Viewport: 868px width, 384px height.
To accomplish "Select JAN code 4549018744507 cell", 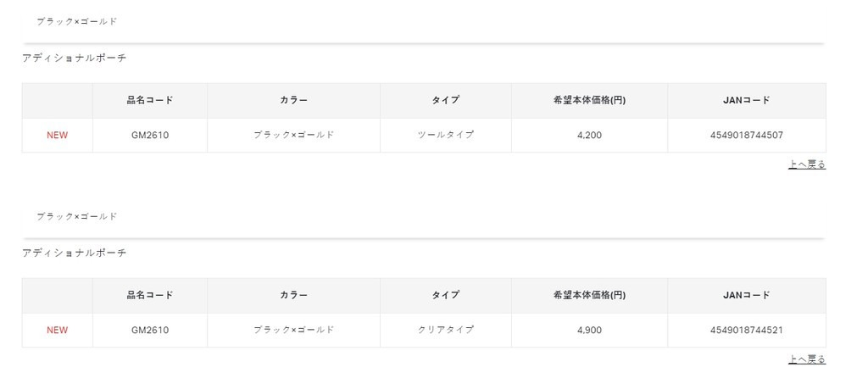I will pyautogui.click(x=746, y=135).
